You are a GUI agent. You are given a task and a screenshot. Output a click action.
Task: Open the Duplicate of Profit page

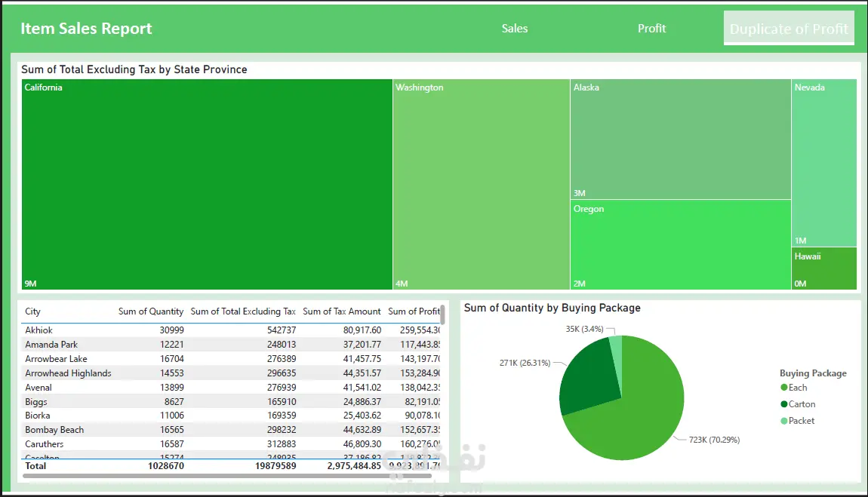coord(789,29)
